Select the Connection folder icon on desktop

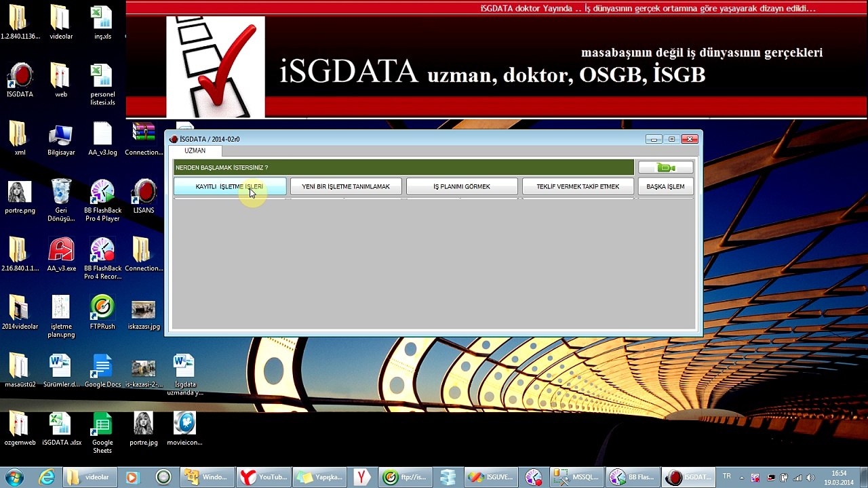coord(144,255)
